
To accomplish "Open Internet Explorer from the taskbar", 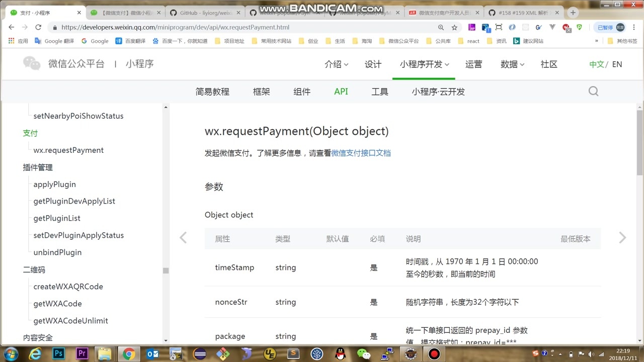I will tap(35, 353).
